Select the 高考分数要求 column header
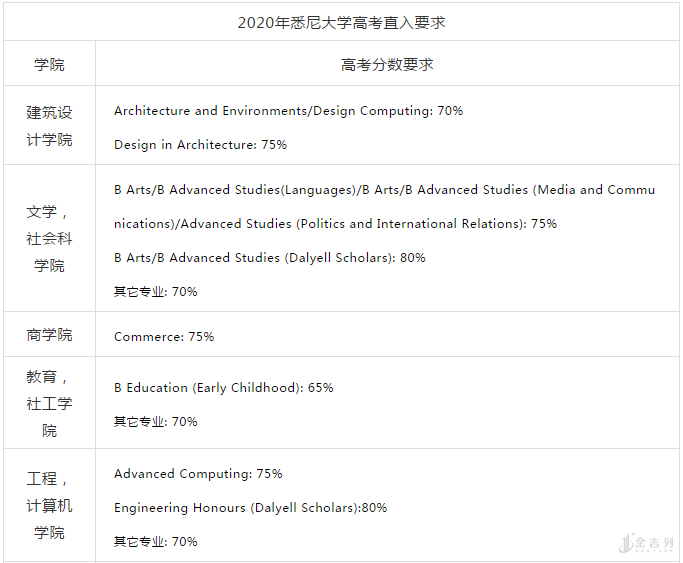This screenshot has height=563, width=683. (x=387, y=64)
